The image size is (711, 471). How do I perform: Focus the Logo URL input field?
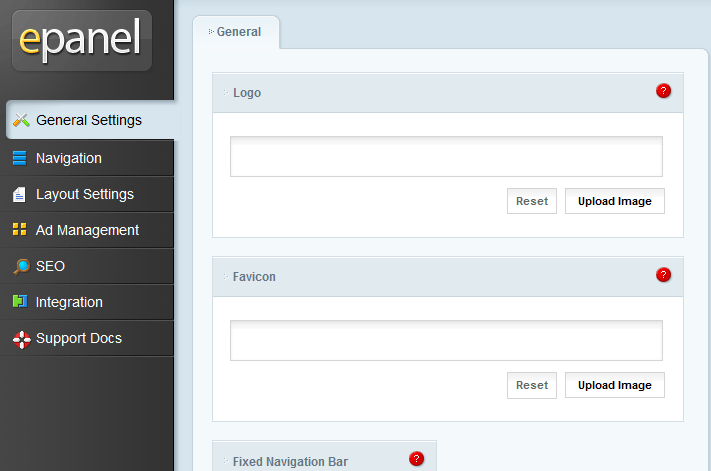tap(446, 156)
